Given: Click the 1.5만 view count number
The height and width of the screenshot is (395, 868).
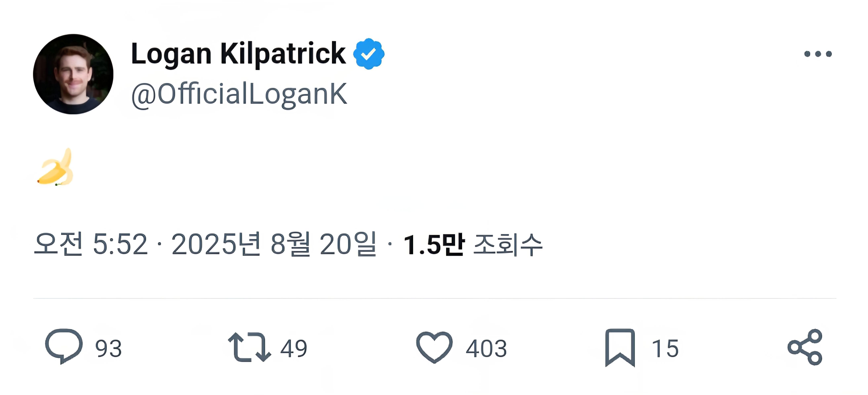Looking at the screenshot, I should point(434,245).
